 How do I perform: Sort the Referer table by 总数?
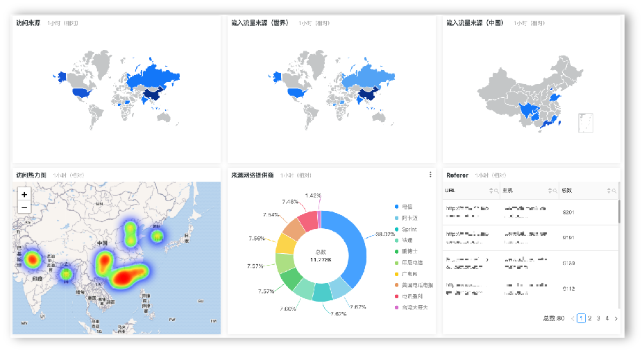608,191
